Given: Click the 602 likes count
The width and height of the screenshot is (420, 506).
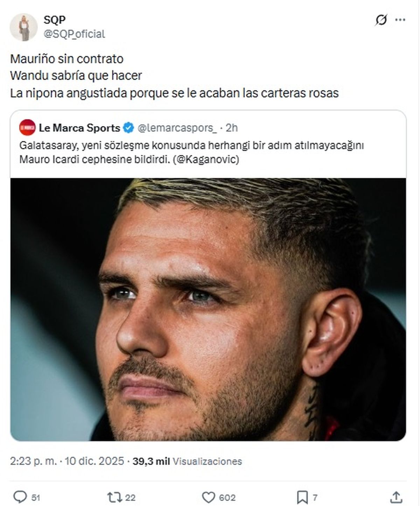Looking at the screenshot, I should pyautogui.click(x=227, y=498).
